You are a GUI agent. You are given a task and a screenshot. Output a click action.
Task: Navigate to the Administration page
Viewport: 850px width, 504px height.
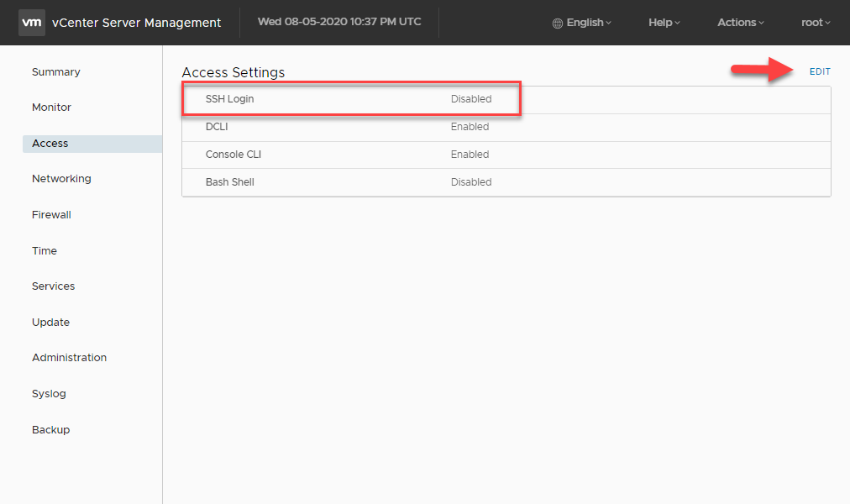pyautogui.click(x=69, y=358)
